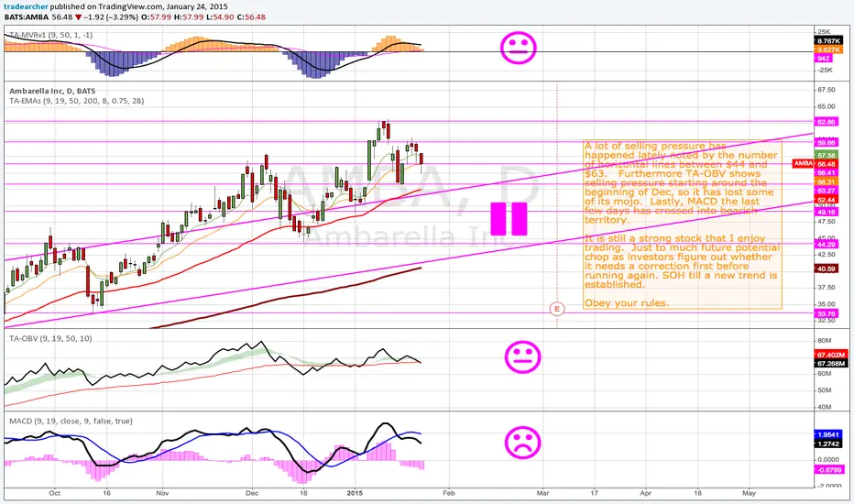This screenshot has height=504, width=854.
Task: Click the earnings E marker near March
Action: click(556, 309)
